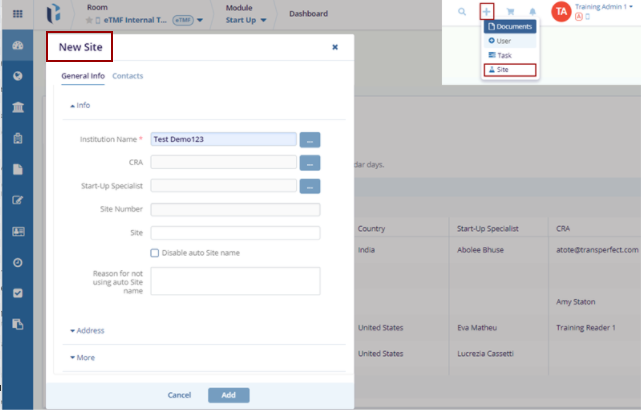Screen dimensions: 641x410
Task: Click the search magnifier icon
Action: point(462,12)
